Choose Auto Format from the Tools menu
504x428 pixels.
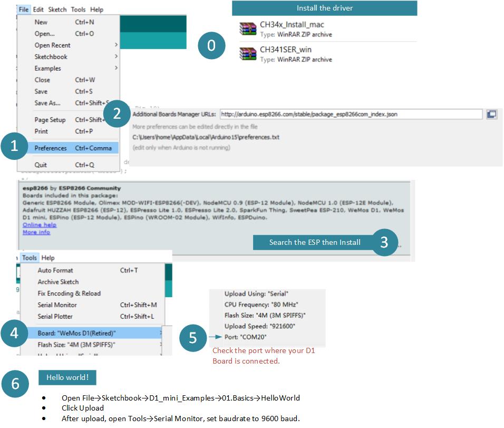click(93, 271)
